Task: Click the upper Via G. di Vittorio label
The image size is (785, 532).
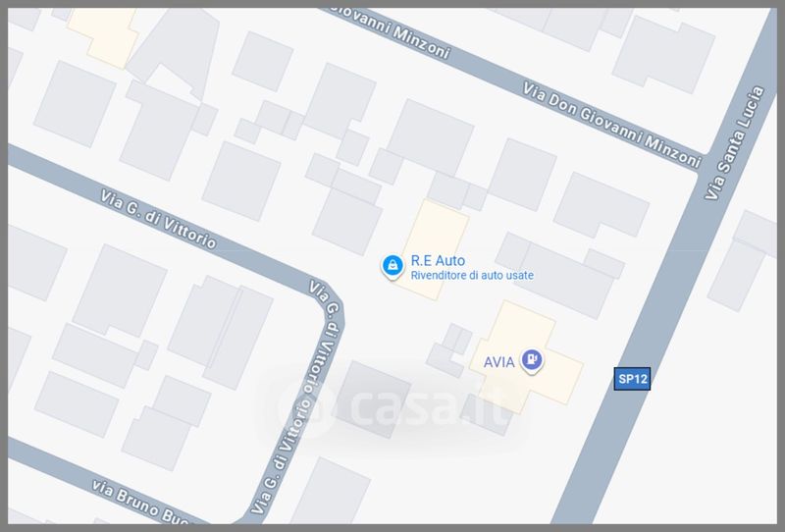Action: (x=158, y=219)
